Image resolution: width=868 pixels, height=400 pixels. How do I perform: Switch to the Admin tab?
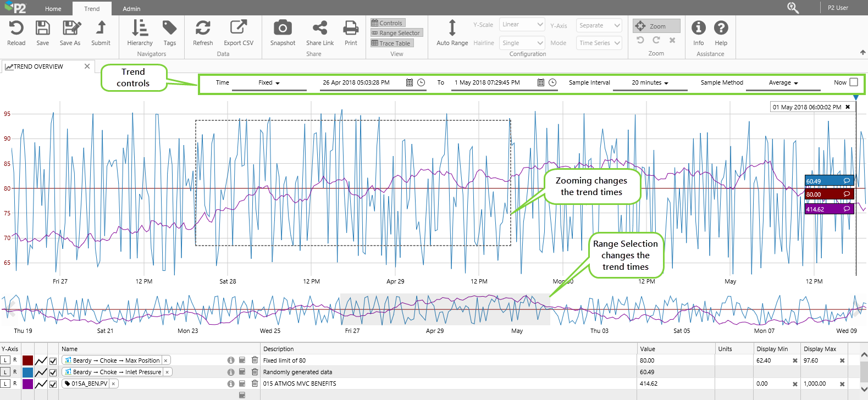pos(131,9)
